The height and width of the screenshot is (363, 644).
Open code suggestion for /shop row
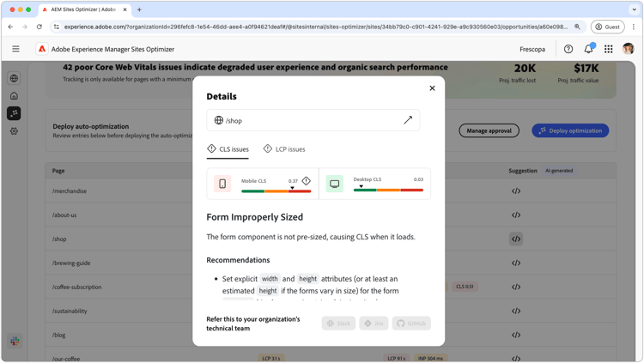[x=516, y=239]
